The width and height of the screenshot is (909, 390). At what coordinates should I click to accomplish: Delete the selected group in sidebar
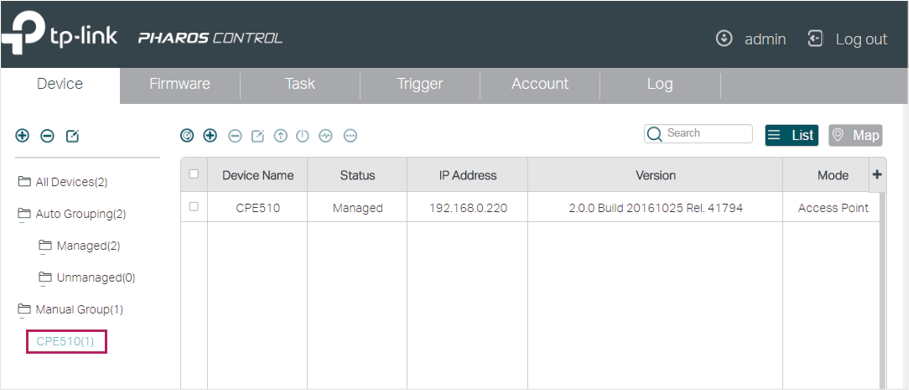click(47, 136)
